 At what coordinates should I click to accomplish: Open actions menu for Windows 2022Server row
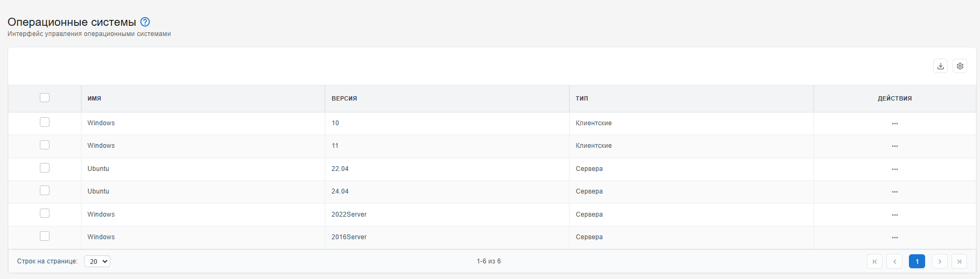(x=894, y=215)
